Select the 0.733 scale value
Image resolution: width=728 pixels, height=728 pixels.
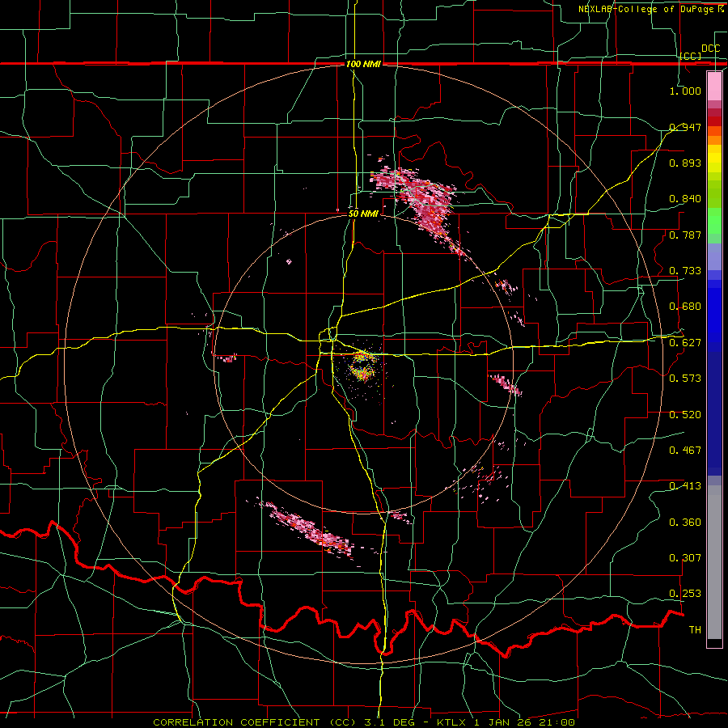(685, 271)
